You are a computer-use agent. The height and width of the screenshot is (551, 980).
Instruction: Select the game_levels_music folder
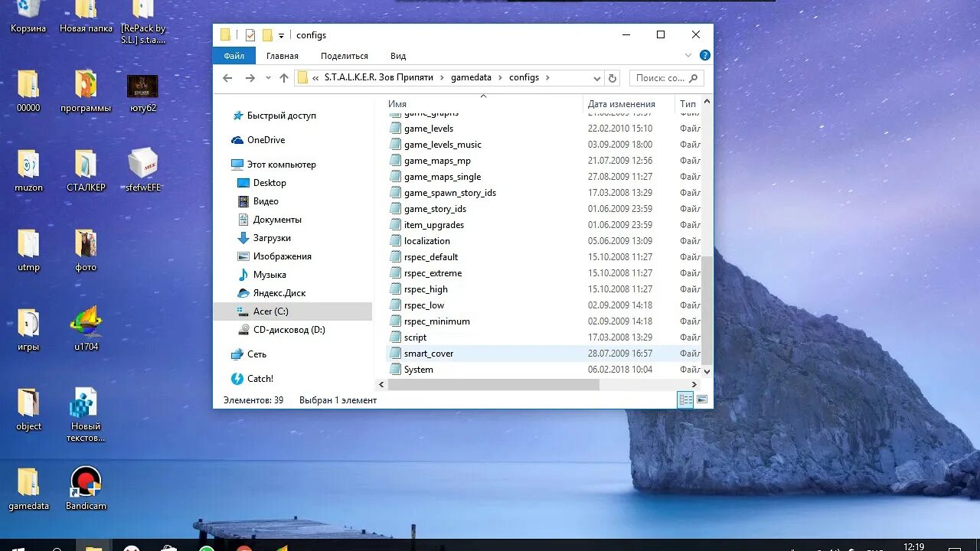(443, 145)
